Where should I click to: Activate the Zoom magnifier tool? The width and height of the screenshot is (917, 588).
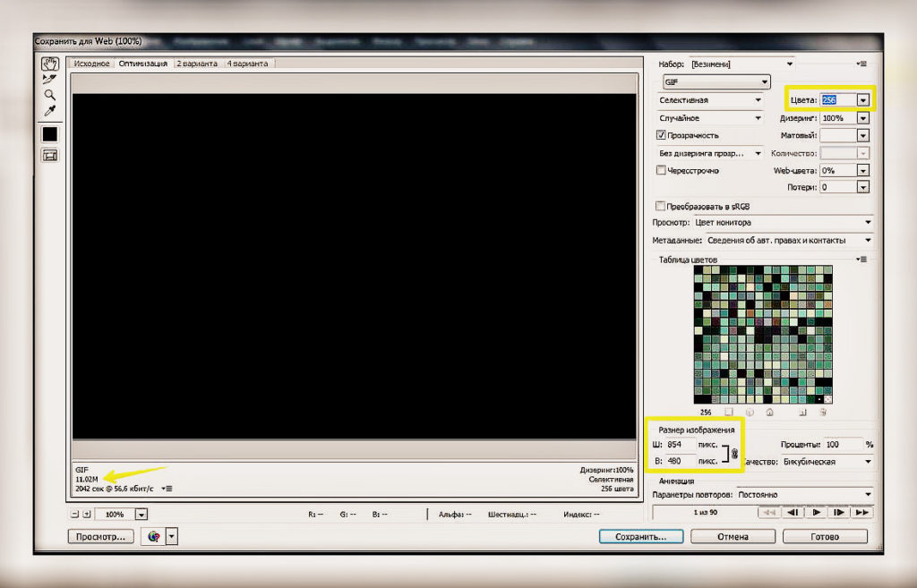pos(50,95)
